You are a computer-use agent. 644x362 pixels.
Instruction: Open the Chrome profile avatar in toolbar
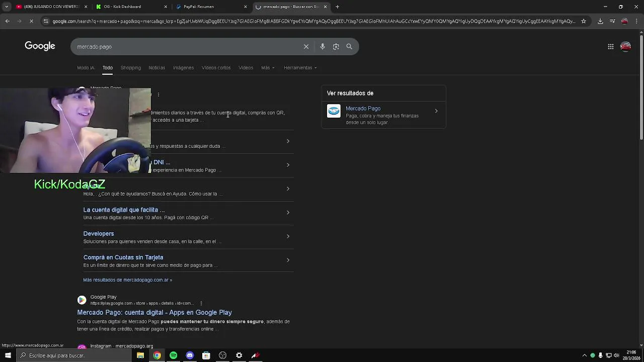624,21
